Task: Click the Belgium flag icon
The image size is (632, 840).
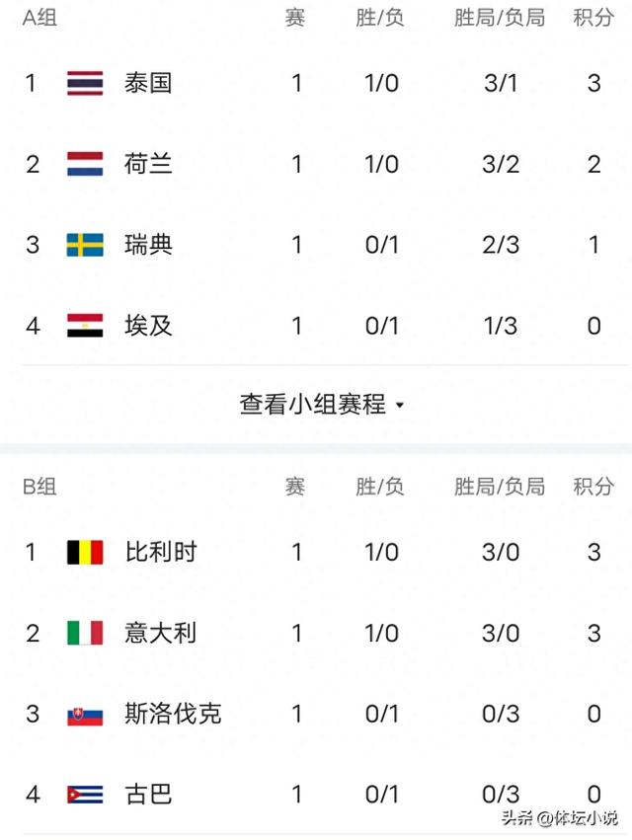Action: click(x=85, y=553)
